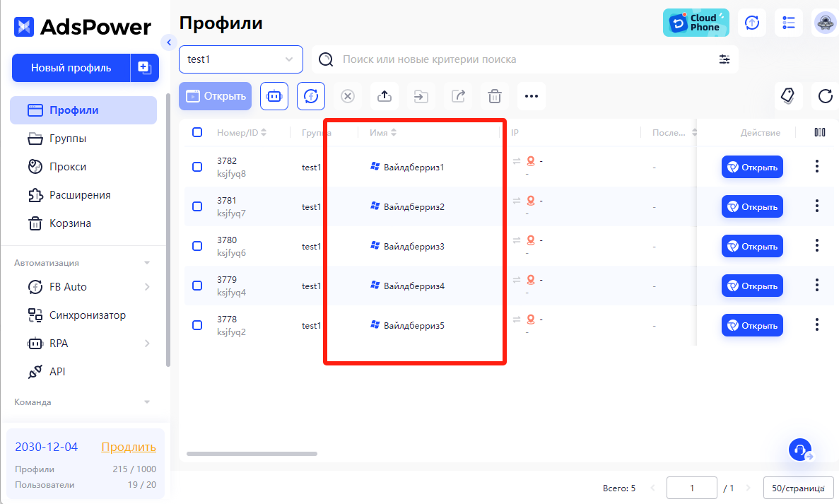Open more options for profile 3779
The image size is (839, 504).
pos(816,285)
